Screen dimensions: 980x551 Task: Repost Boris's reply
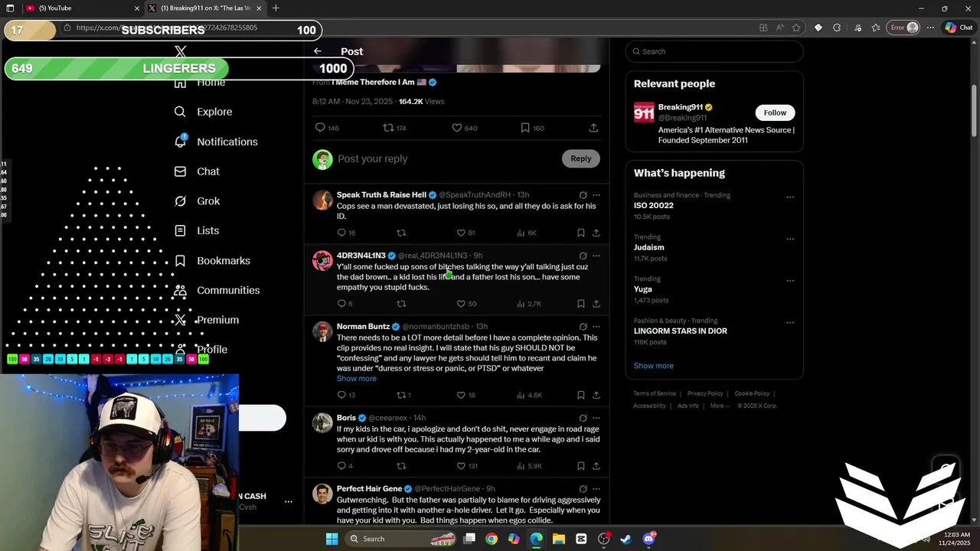pos(401,466)
